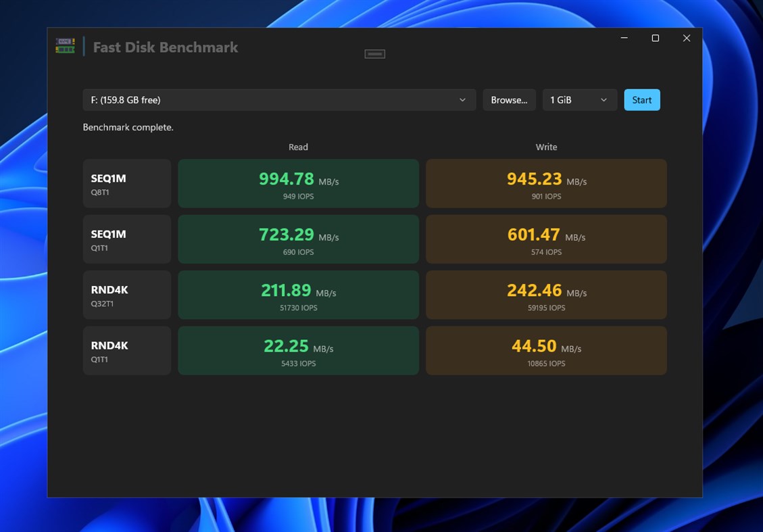Screen dimensions: 763x532
Task: Open the drive selection dropdown F:
Action: click(279, 100)
